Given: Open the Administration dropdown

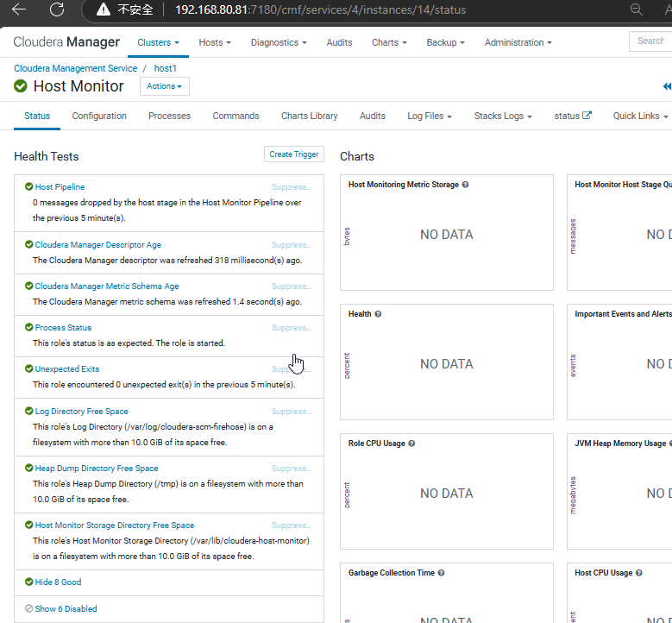Looking at the screenshot, I should (518, 42).
